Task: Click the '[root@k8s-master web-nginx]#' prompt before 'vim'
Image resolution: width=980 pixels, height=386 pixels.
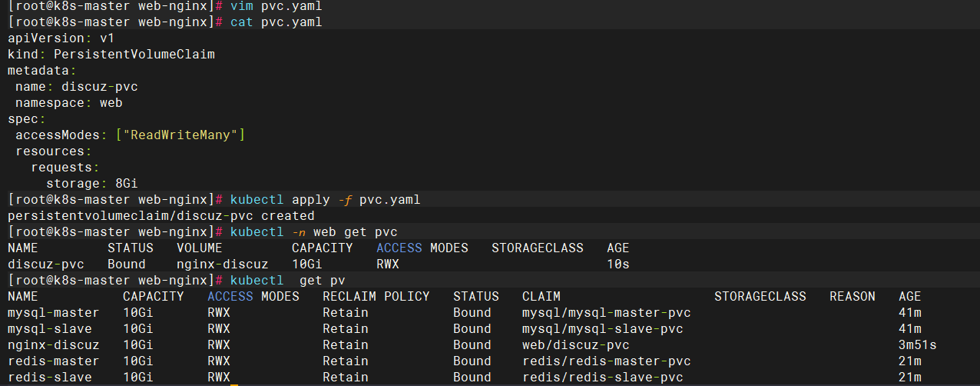Action: (x=115, y=6)
